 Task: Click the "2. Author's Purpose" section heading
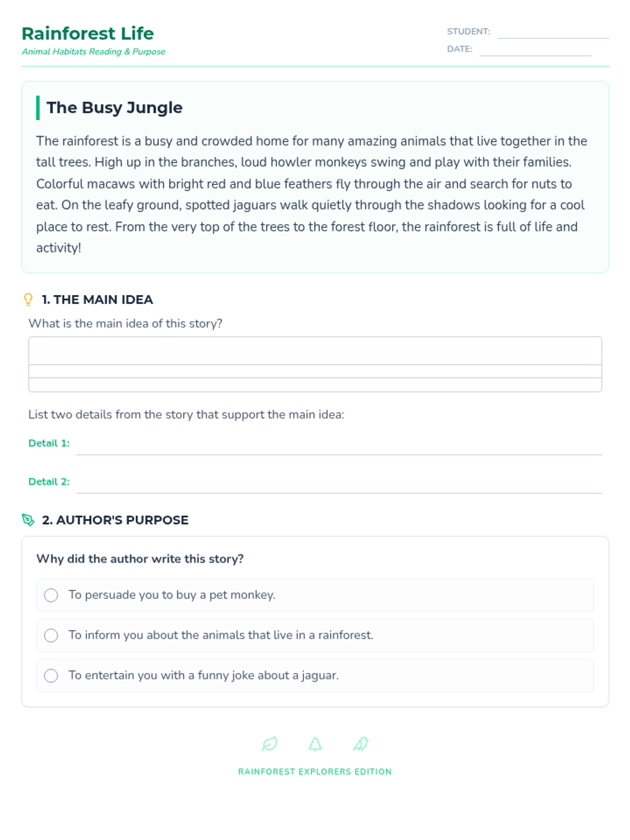coord(115,520)
